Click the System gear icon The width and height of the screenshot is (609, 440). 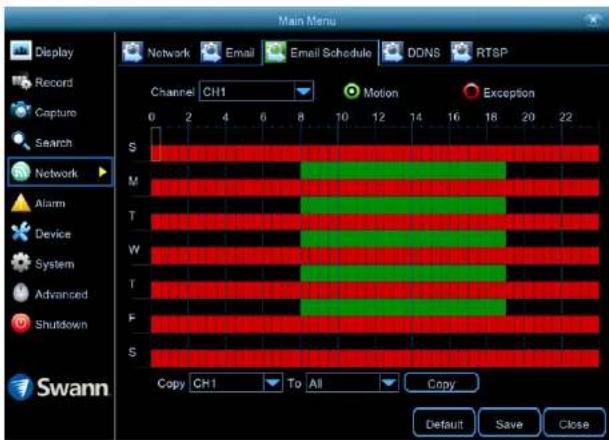(21, 263)
